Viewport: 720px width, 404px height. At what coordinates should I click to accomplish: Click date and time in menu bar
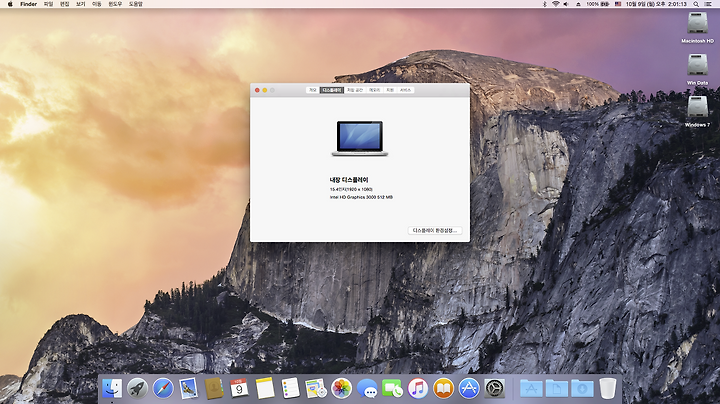point(656,4)
